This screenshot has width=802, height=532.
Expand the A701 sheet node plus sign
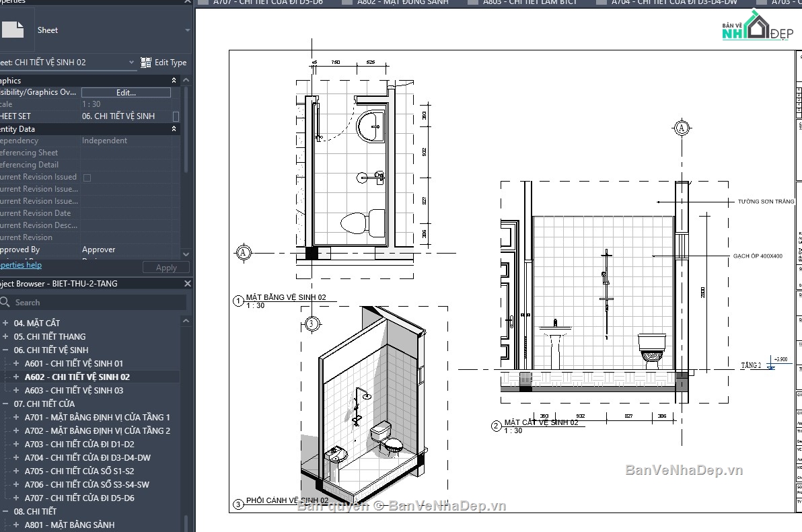point(16,417)
